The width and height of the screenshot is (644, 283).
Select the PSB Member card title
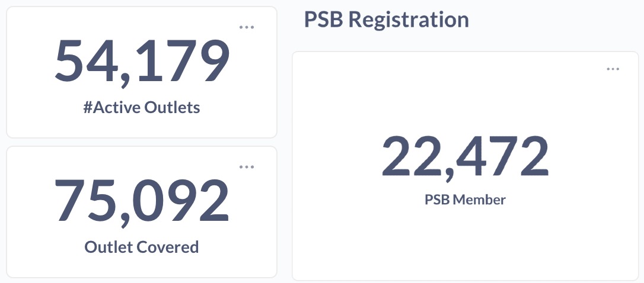[465, 200]
